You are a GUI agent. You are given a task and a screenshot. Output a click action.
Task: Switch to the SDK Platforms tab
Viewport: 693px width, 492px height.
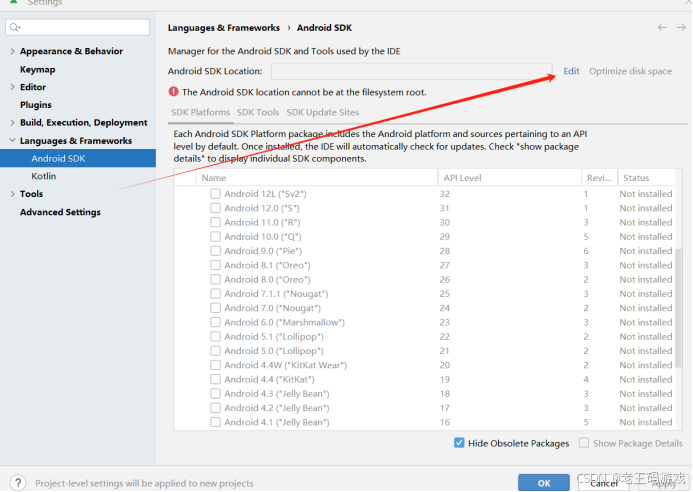coord(201,112)
